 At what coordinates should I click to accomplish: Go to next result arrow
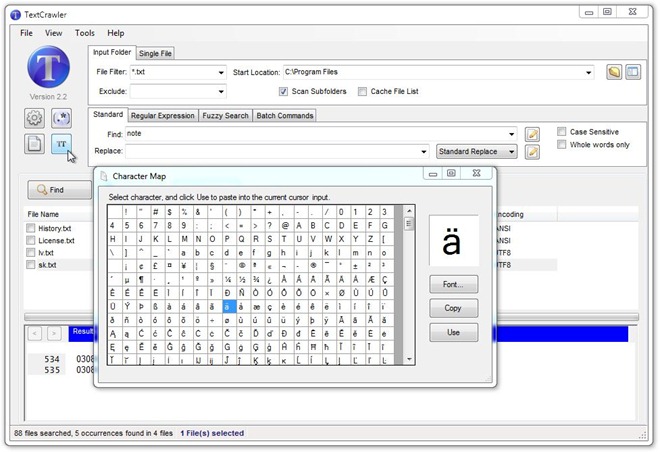pyautogui.click(x=54, y=334)
